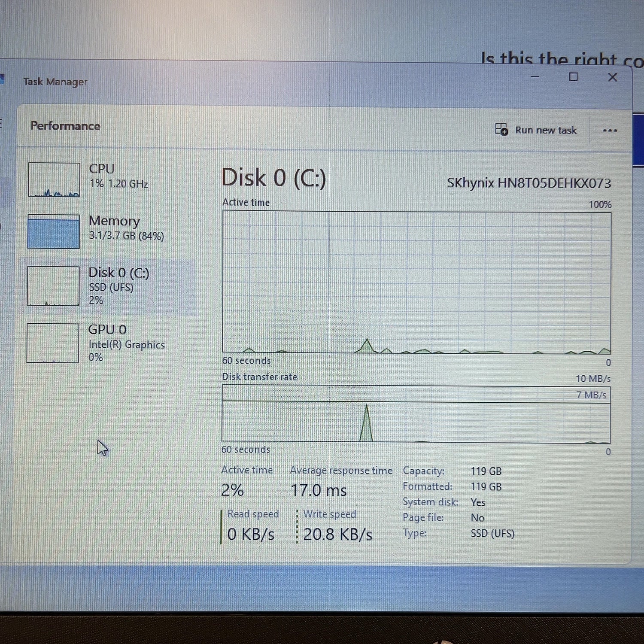644x644 pixels.
Task: Click the Page file No value
Action: 477,518
